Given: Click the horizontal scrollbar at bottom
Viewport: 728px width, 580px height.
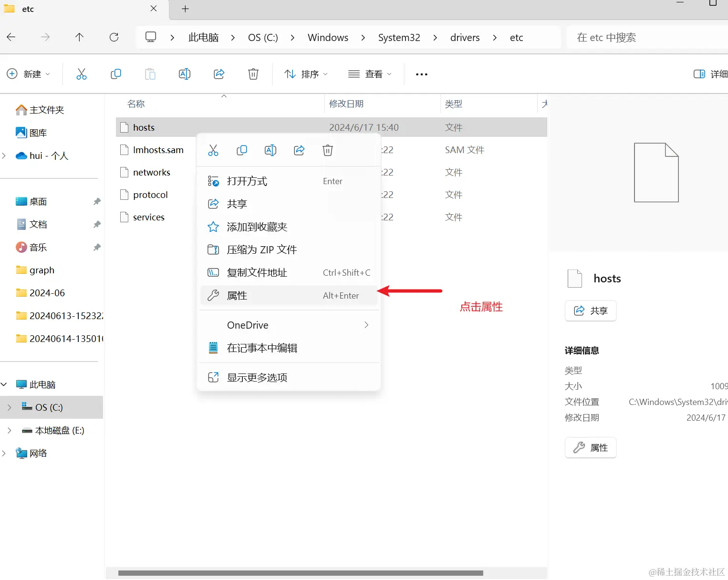Looking at the screenshot, I should [x=301, y=573].
